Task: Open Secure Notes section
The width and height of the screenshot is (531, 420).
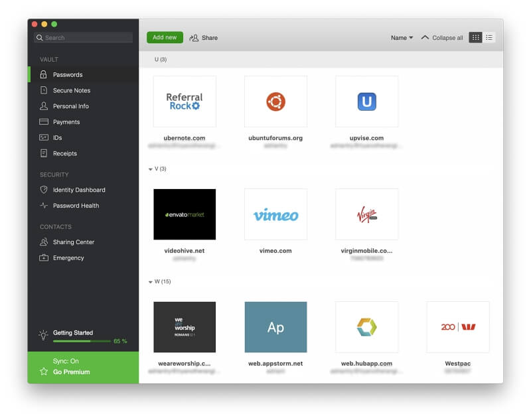Action: 83,90
